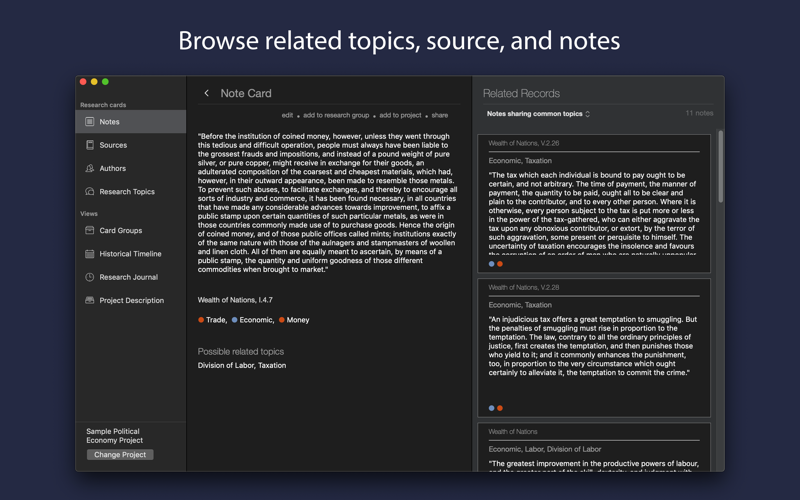Click the Project Description icon
This screenshot has width=800, height=500.
[90, 300]
